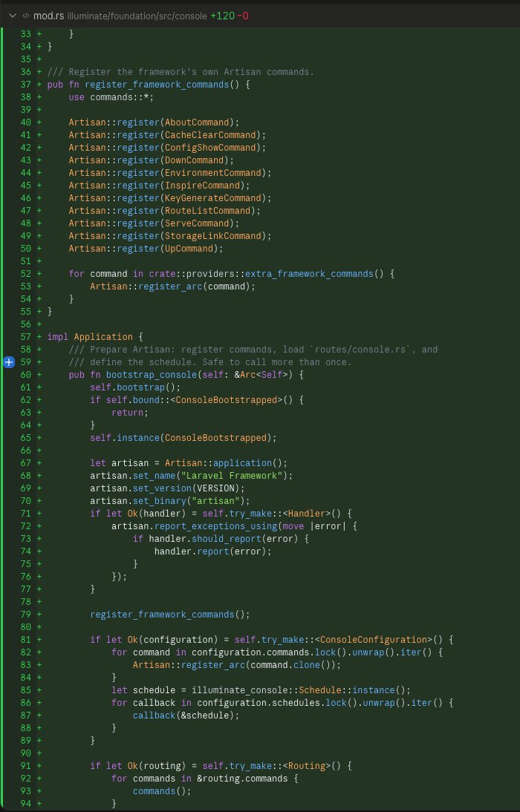Select line number 60
The width and height of the screenshot is (520, 812).
(x=25, y=374)
